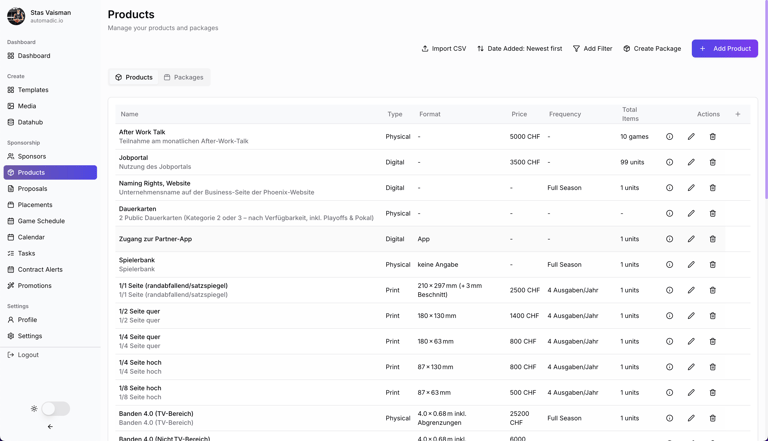Image resolution: width=768 pixels, height=441 pixels.
Task: Select the Products tab
Action: 134,77
